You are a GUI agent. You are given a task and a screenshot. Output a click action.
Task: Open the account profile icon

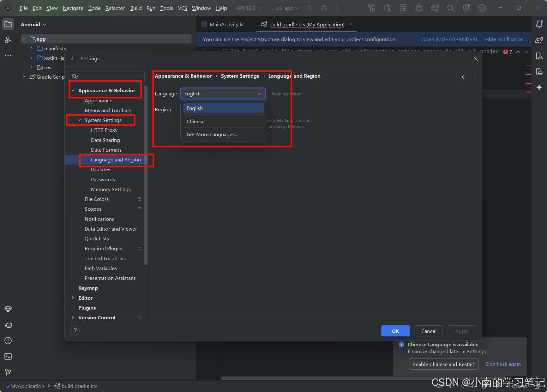482,8
